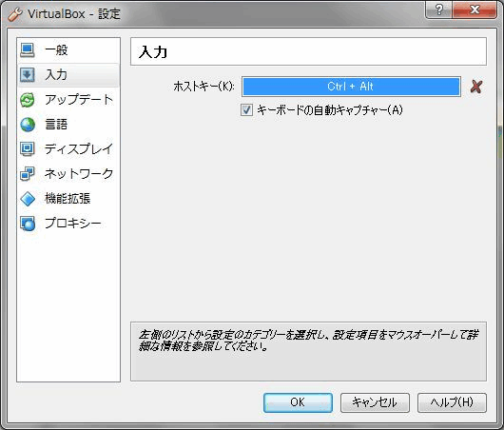Click the title bar question mark button
Screen dimensions: 504x430
438,10
